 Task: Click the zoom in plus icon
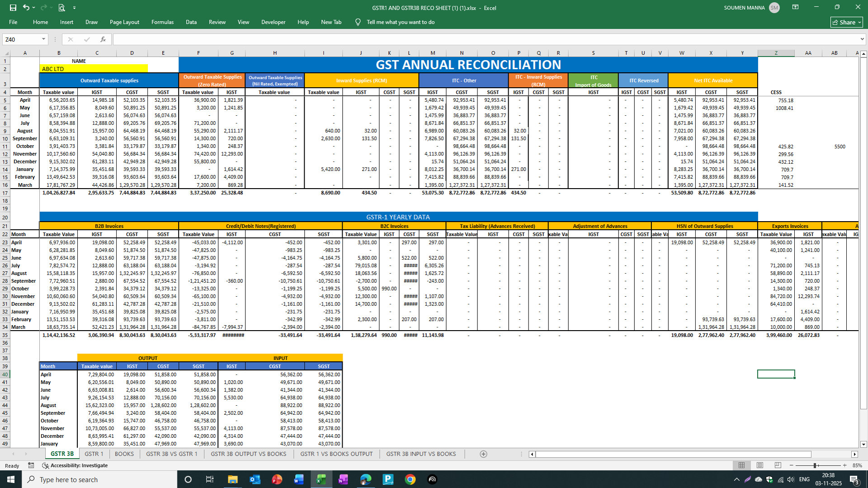tap(844, 465)
